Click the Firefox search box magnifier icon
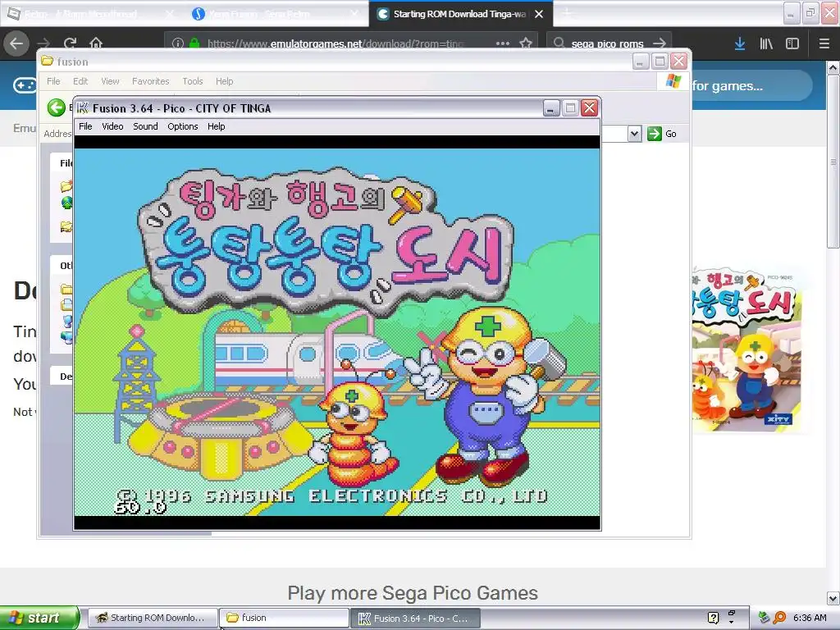Image resolution: width=840 pixels, height=630 pixels. 559,43
